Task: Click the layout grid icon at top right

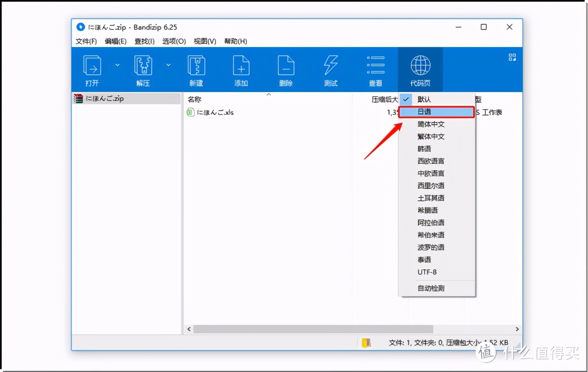Action: point(512,57)
